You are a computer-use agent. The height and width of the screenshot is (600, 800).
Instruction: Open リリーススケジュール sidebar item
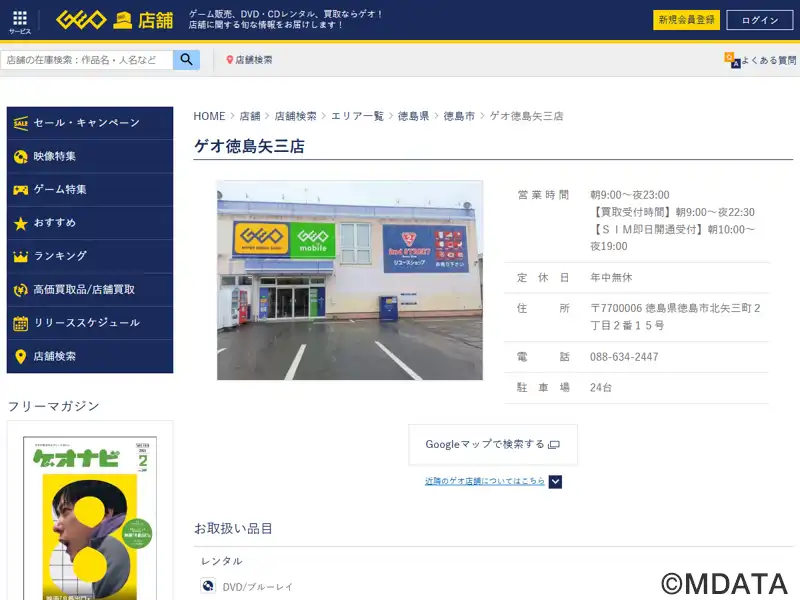tap(90, 323)
